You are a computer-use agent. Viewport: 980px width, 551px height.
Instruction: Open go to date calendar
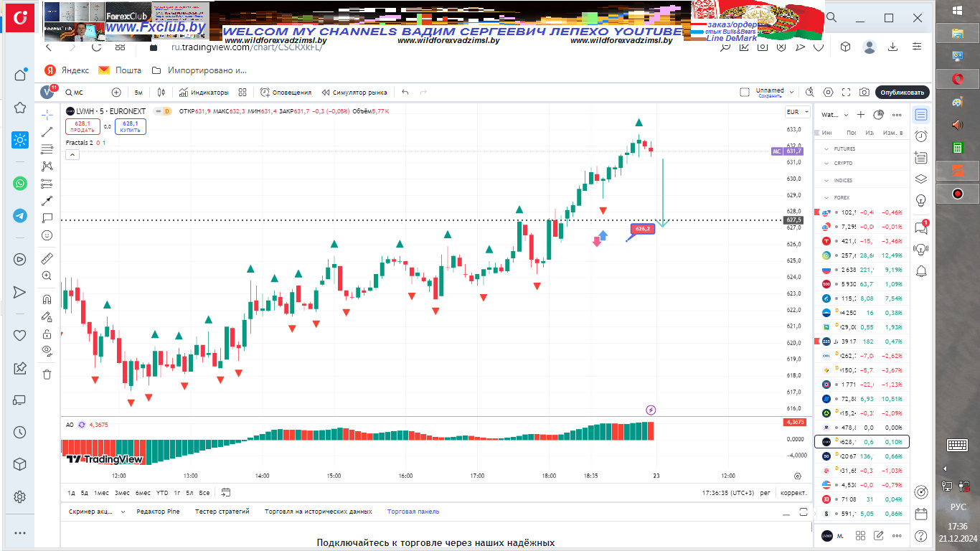coord(226,492)
